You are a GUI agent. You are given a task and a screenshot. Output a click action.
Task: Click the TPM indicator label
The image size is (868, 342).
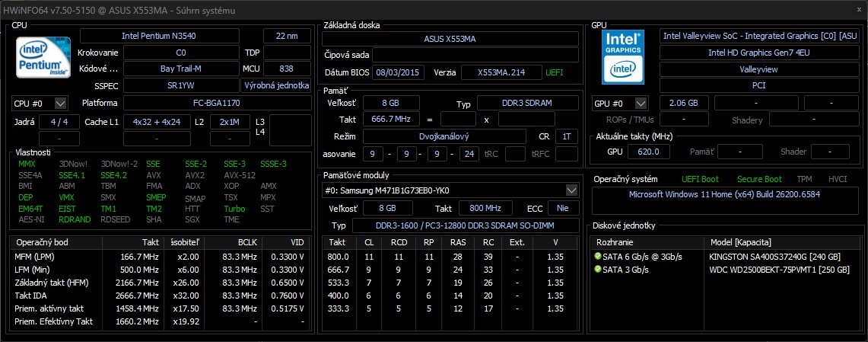[805, 179]
